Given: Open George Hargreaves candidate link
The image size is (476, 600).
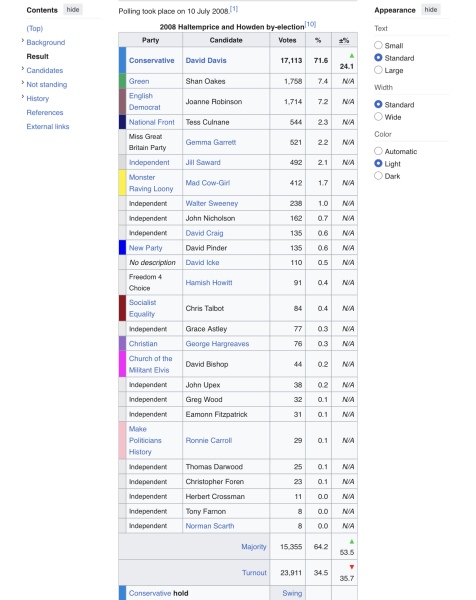Looking at the screenshot, I should click(217, 344).
